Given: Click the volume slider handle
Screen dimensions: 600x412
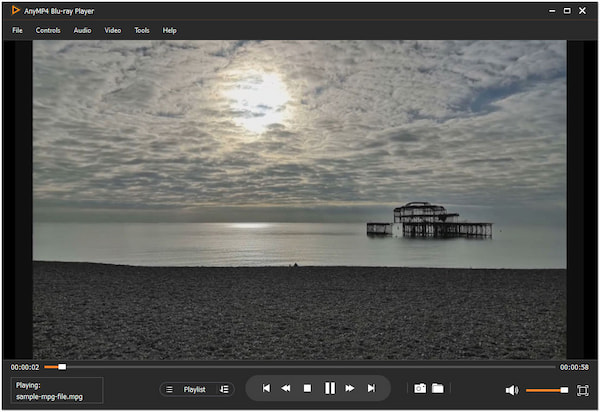Looking at the screenshot, I should coord(564,390).
